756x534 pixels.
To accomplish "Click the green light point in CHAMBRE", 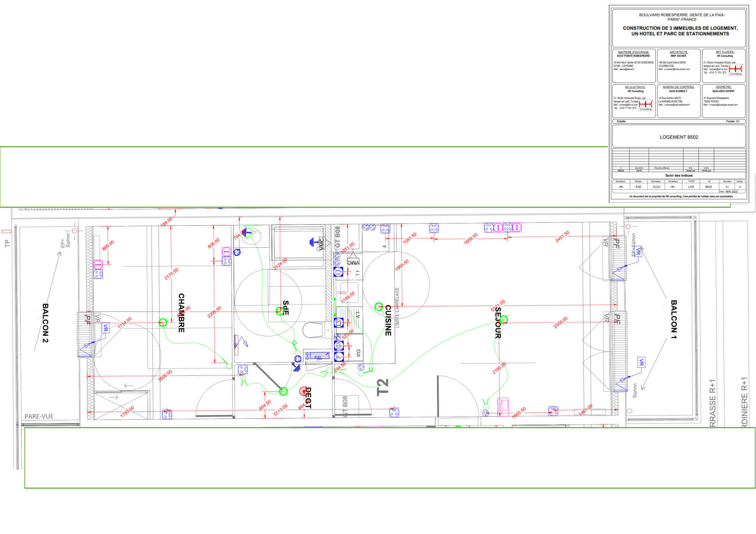I will click(163, 323).
